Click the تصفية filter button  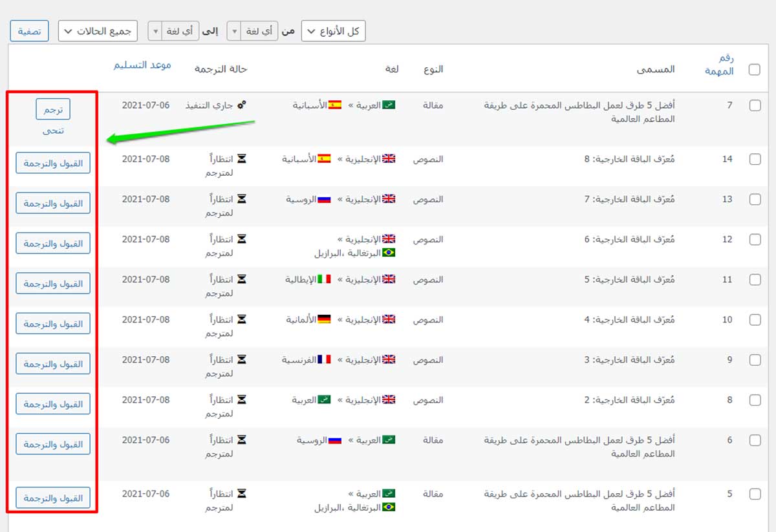[30, 31]
